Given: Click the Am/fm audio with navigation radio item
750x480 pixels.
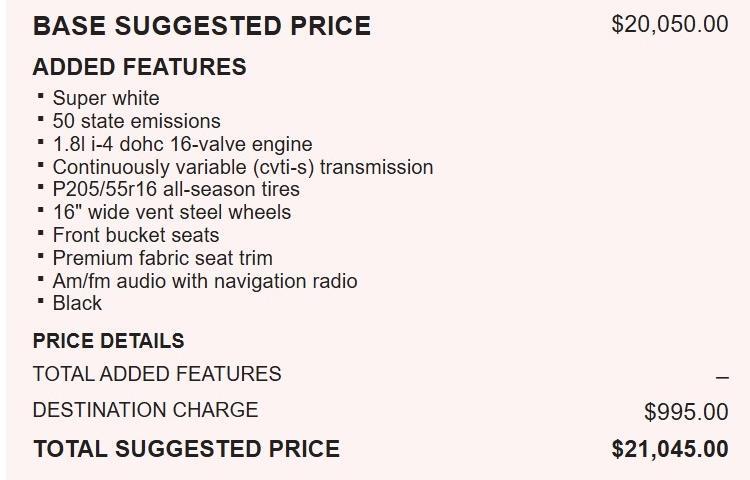Looking at the screenshot, I should click(x=204, y=281).
